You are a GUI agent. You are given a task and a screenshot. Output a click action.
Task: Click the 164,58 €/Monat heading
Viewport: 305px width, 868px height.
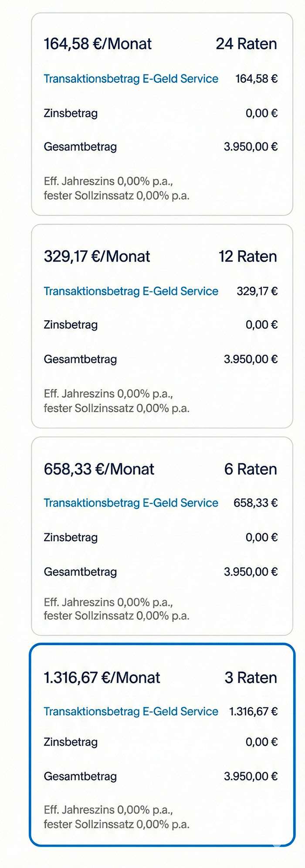(x=98, y=44)
